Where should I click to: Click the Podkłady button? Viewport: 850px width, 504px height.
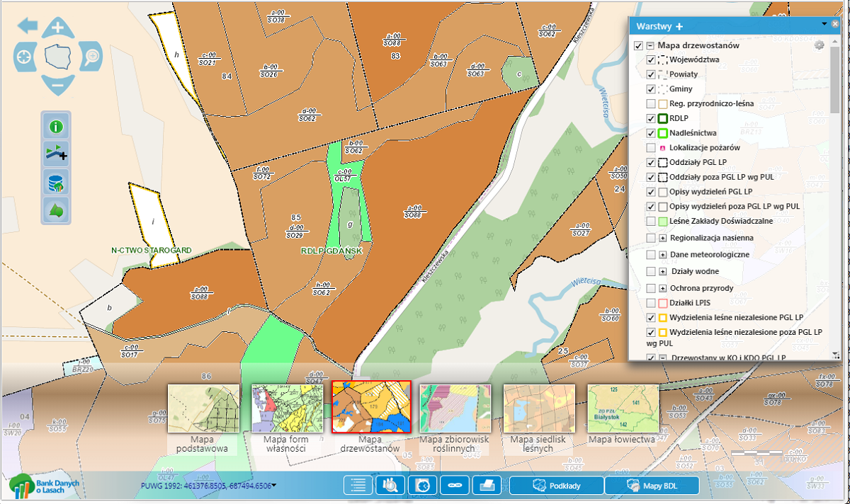557,486
